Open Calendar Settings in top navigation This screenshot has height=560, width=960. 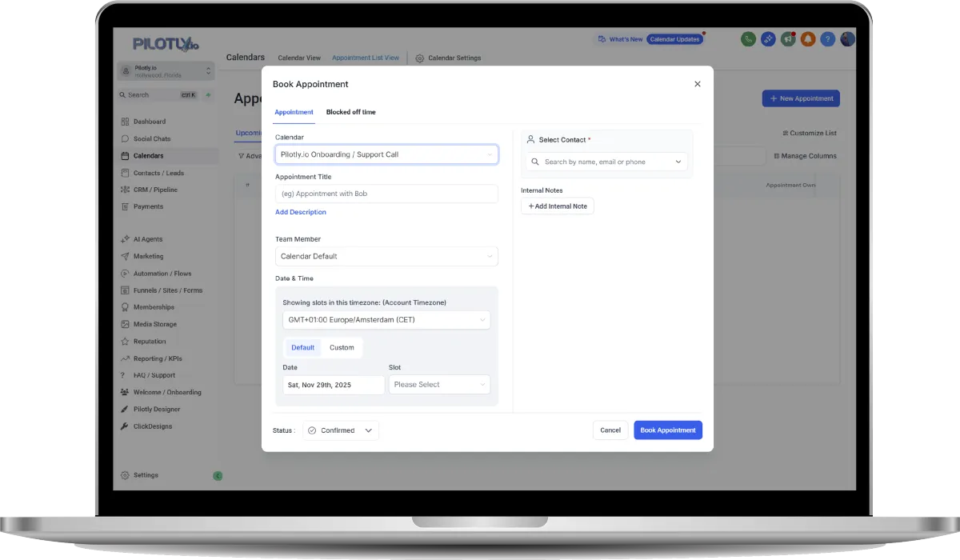coord(449,58)
